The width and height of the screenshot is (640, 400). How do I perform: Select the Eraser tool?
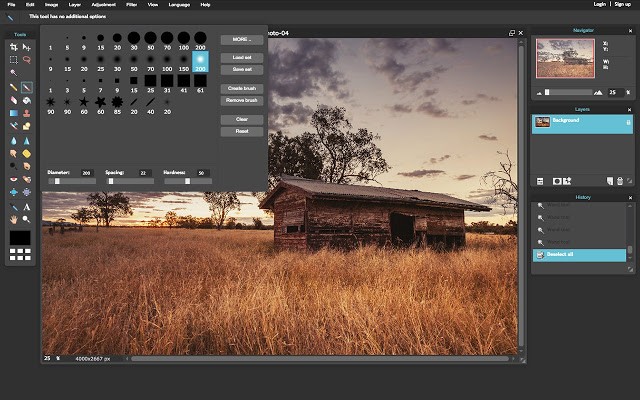(x=13, y=100)
